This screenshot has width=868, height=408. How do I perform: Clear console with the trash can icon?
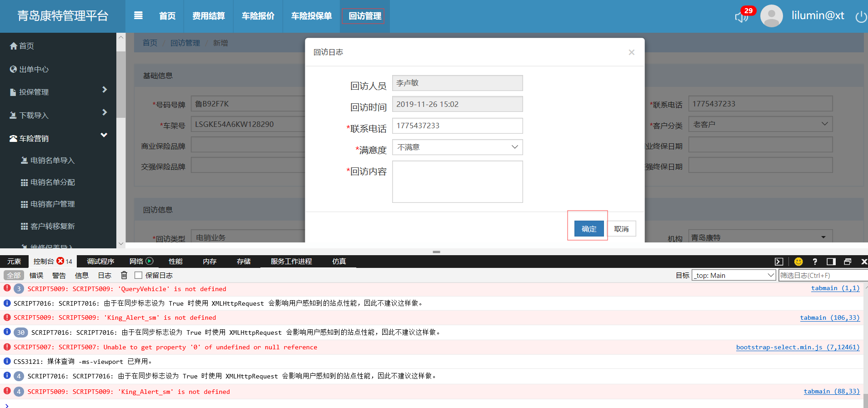(124, 275)
